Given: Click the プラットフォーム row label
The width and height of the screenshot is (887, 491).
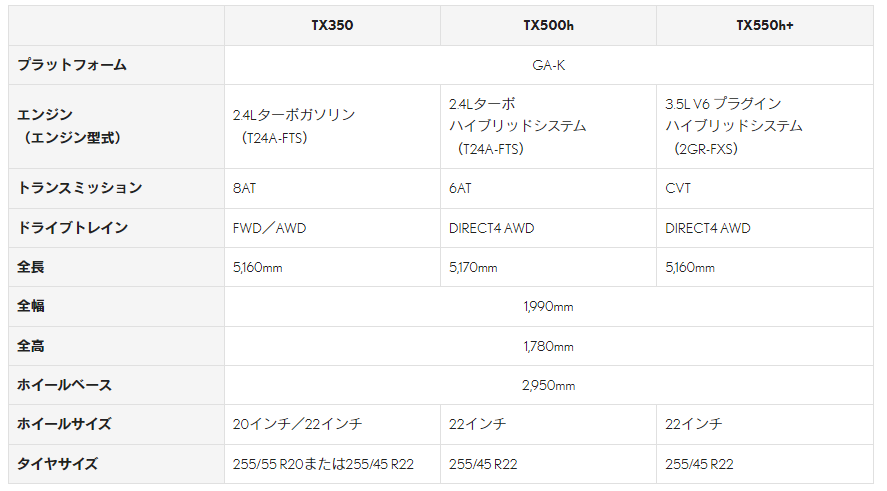Looking at the screenshot, I should click(116, 65).
